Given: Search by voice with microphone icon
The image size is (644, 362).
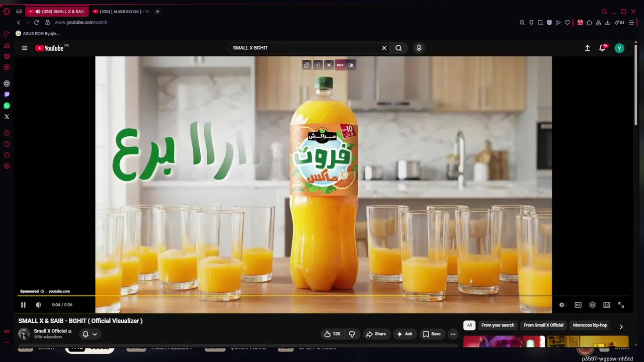Looking at the screenshot, I should 419,48.
